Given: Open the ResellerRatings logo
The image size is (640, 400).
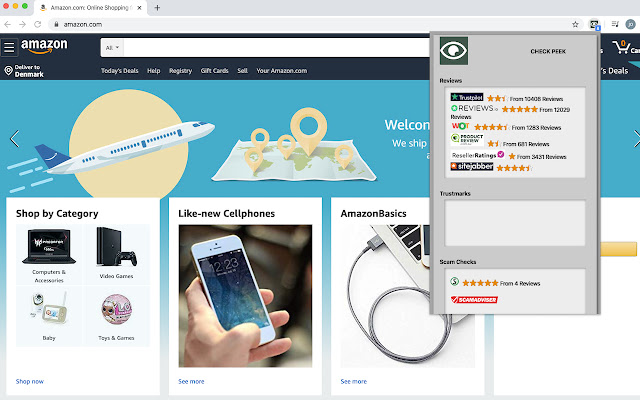Looking at the screenshot, I should coord(478,155).
